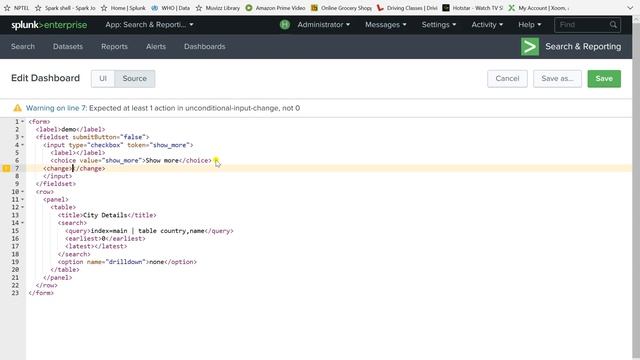Viewport: 640px width, 360px height.
Task: Open the WHO | Data bookmark
Action: (x=171, y=8)
